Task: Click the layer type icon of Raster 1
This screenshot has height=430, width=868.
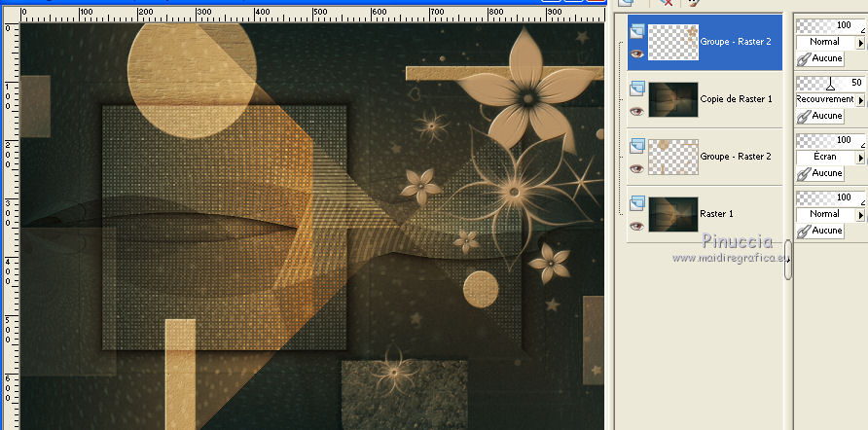Action: tap(637, 203)
